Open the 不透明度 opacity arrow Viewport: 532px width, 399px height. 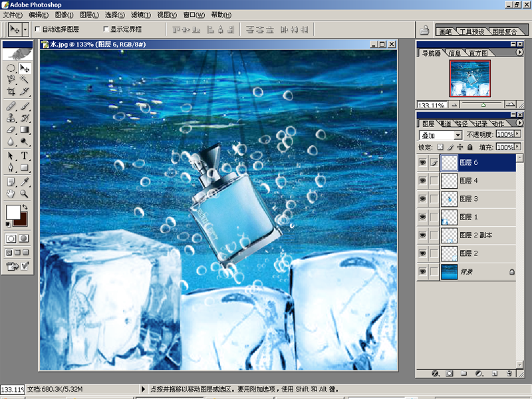[517, 134]
